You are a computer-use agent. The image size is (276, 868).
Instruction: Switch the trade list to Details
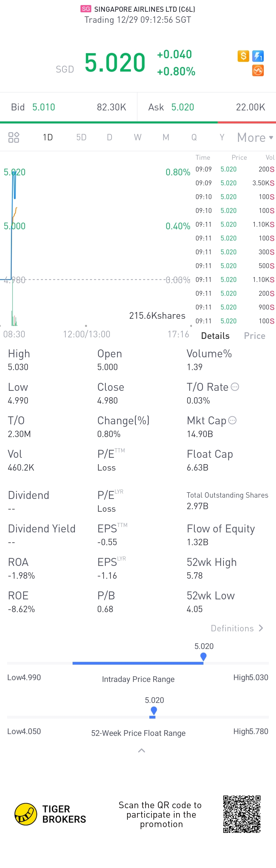pyautogui.click(x=215, y=336)
